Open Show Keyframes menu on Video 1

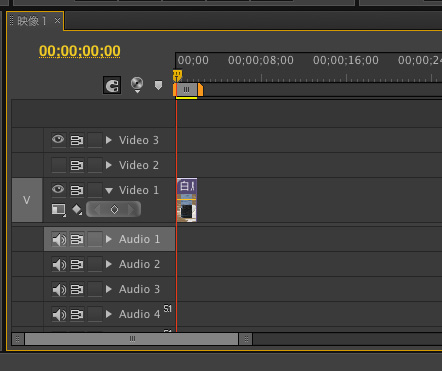pos(77,210)
